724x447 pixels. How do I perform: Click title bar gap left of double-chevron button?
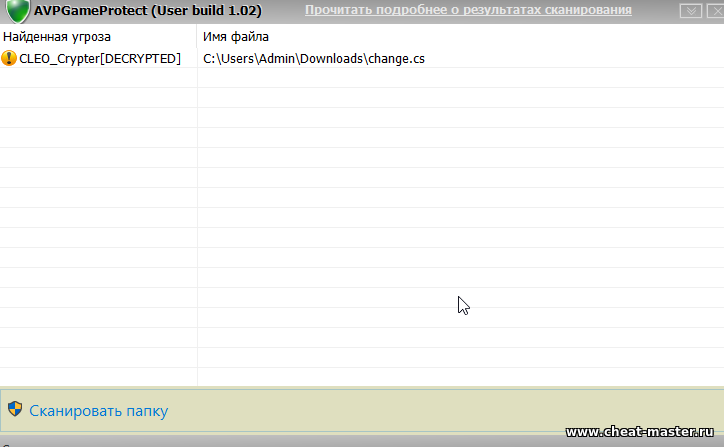(x=666, y=10)
